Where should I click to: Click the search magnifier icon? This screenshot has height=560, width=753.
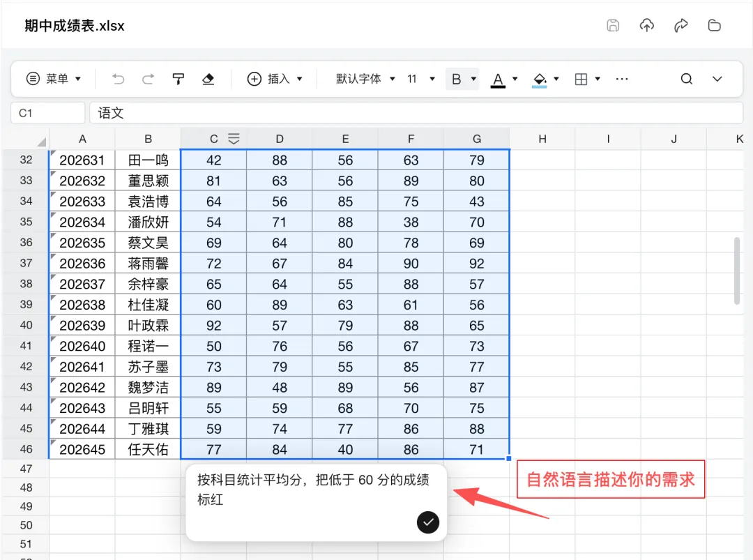[x=687, y=79]
